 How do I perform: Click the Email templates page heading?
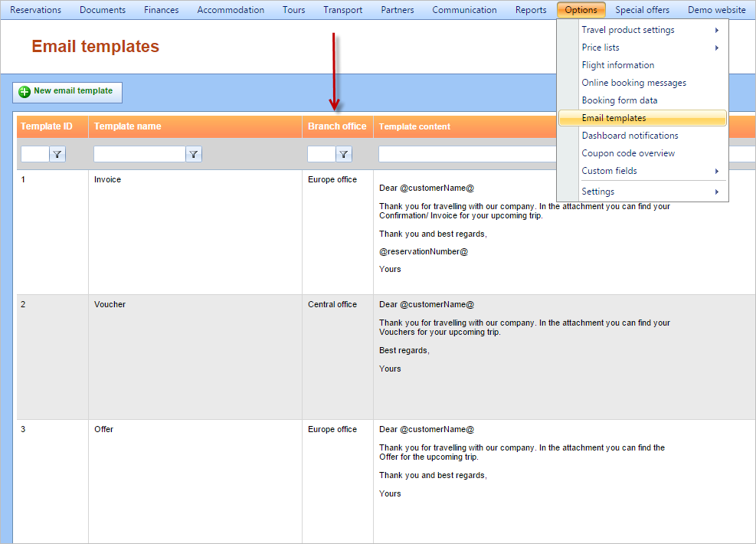pyautogui.click(x=96, y=46)
